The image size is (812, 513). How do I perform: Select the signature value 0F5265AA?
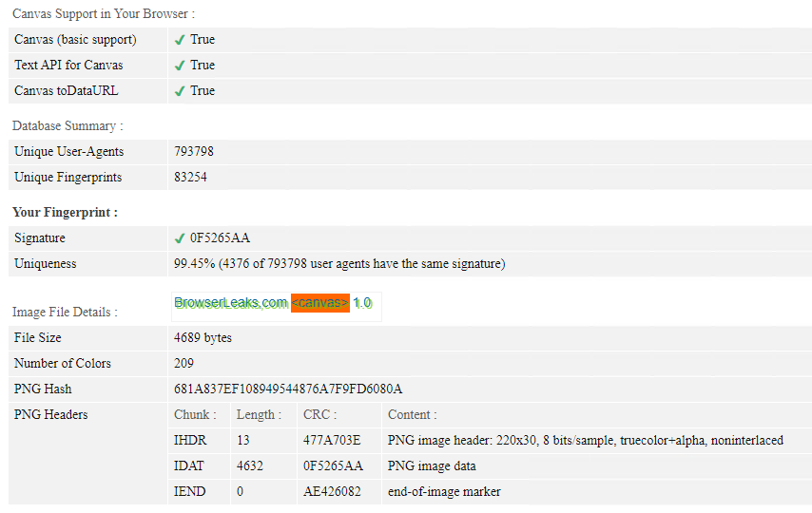220,237
